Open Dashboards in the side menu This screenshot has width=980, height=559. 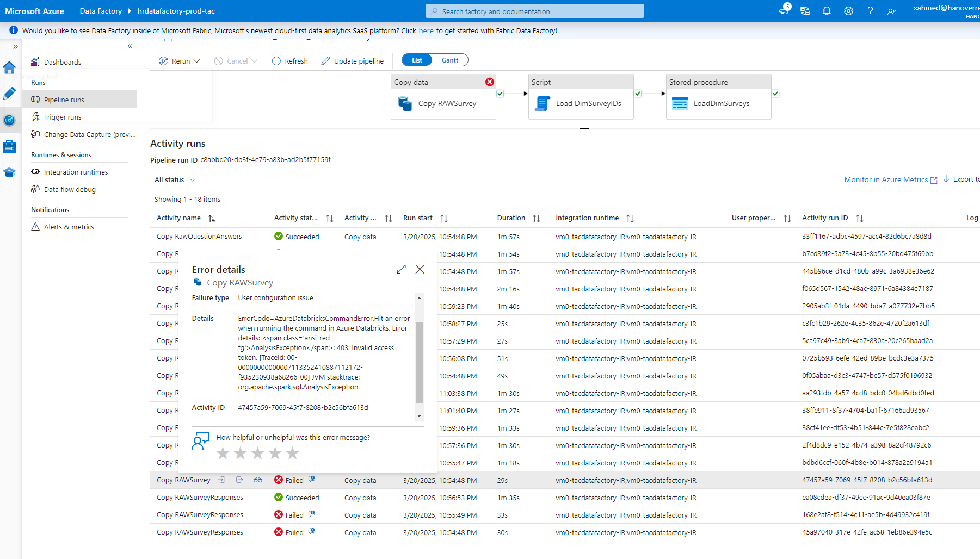[x=63, y=62]
